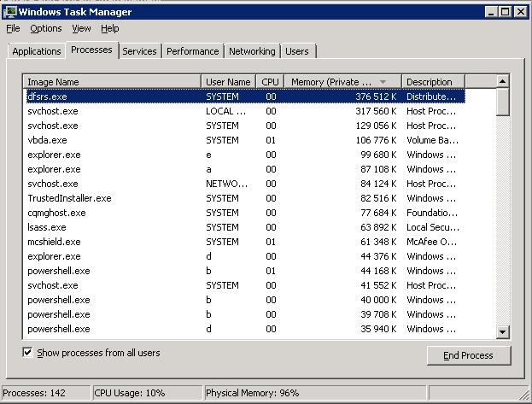The height and width of the screenshot is (404, 532).
Task: Open the Options menu
Action: 46,28
